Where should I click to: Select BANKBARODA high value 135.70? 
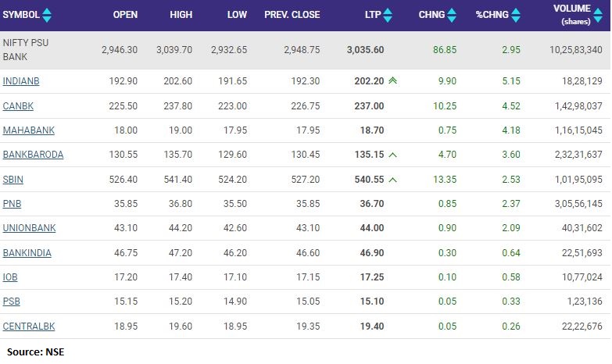point(178,155)
